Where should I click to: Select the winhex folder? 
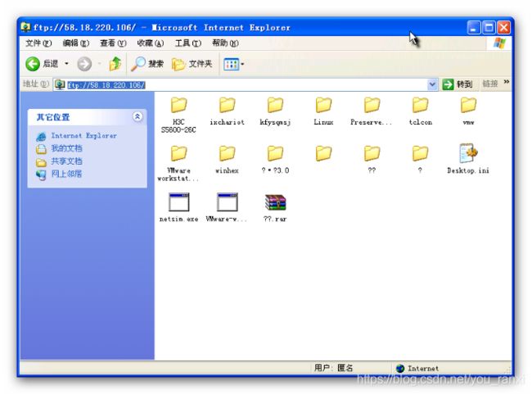(227, 160)
